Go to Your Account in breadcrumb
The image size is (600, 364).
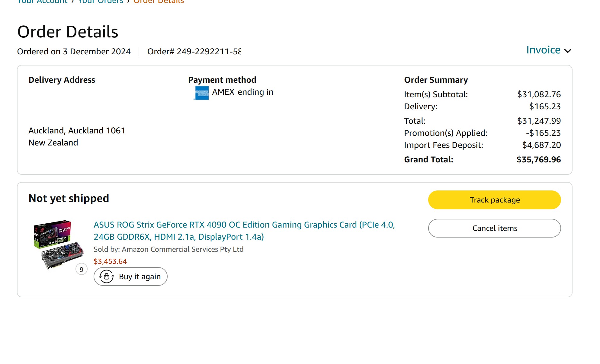42,2
